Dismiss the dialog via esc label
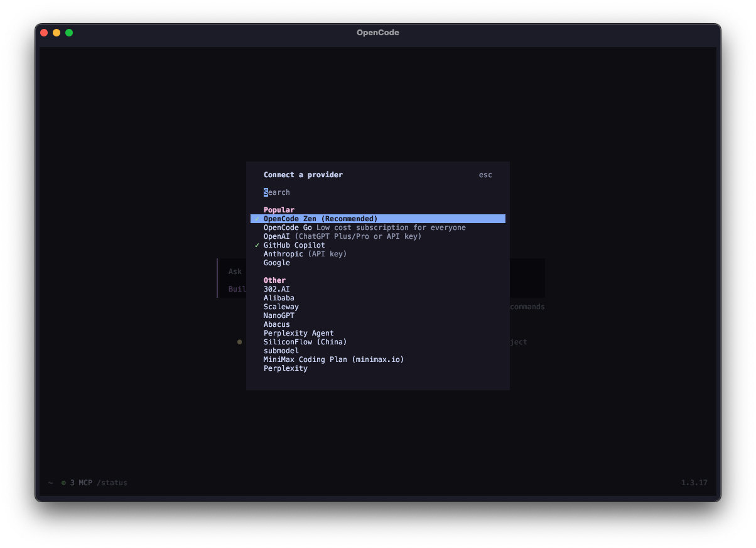Viewport: 756px width, 548px height. tap(485, 175)
